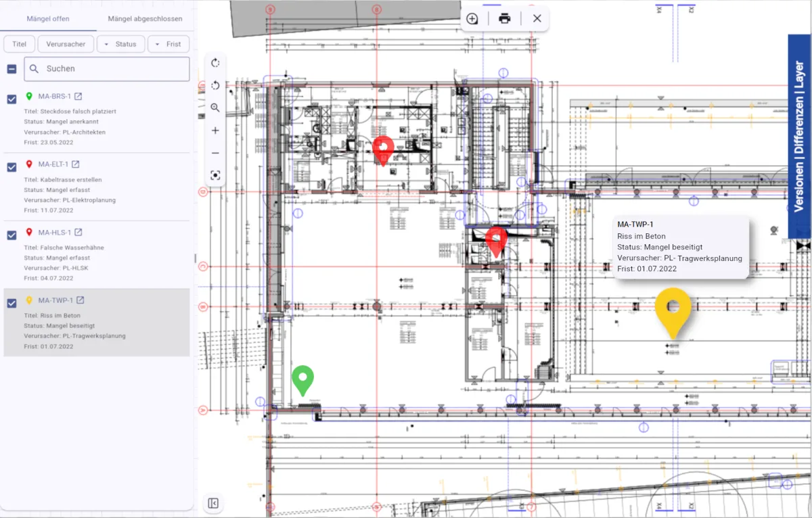Screen dimensions: 812x518
Task: Click MA-TWP-1 heading in map tooltip
Action: [x=635, y=225]
